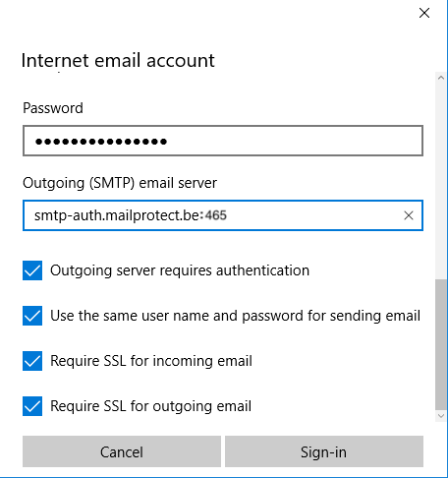448x478 pixels.
Task: Click the "Outgoing (SMTP) email server" label
Action: (120, 183)
